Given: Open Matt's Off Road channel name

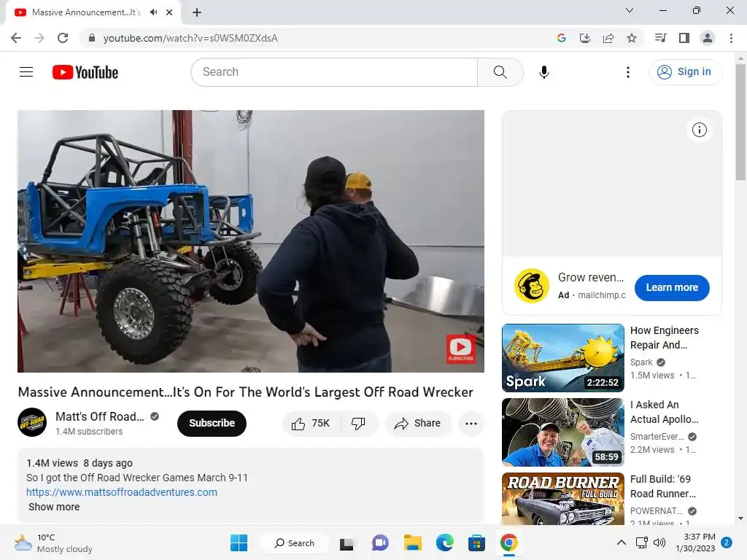Looking at the screenshot, I should coord(99,416).
